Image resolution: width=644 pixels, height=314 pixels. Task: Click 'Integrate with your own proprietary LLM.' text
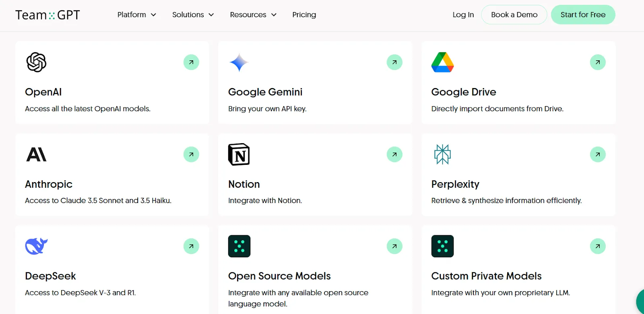(501, 293)
